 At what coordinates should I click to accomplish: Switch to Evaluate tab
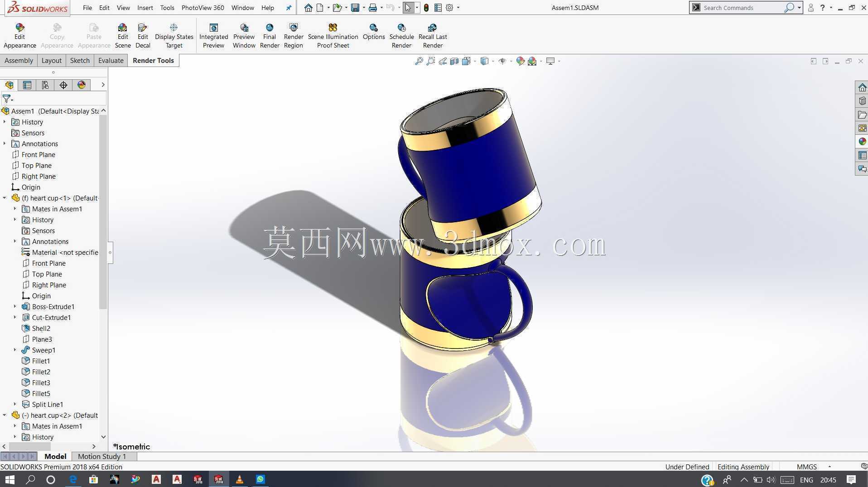(111, 60)
